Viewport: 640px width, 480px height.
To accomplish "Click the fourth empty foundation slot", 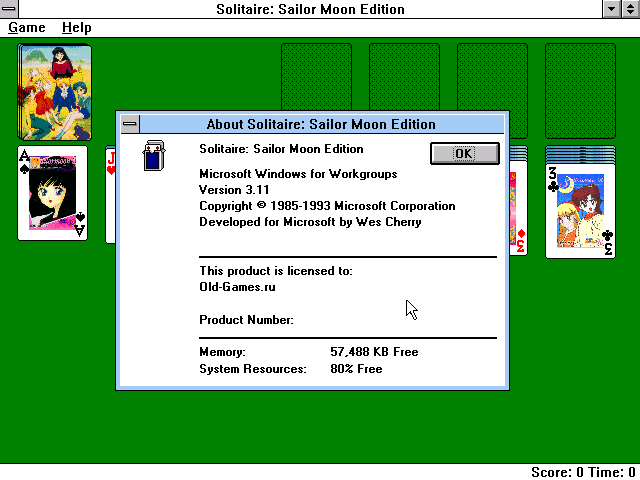I will (580, 91).
